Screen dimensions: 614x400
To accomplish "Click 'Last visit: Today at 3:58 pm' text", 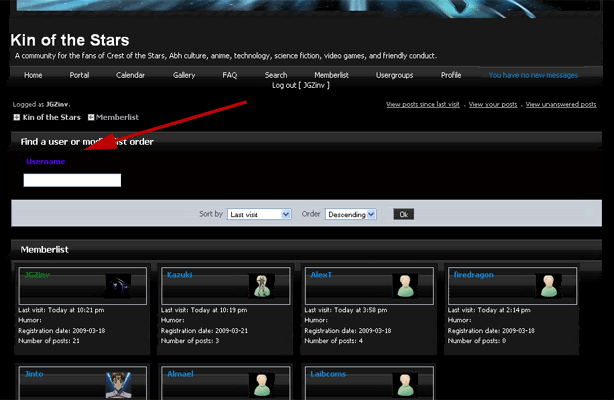I will point(346,310).
